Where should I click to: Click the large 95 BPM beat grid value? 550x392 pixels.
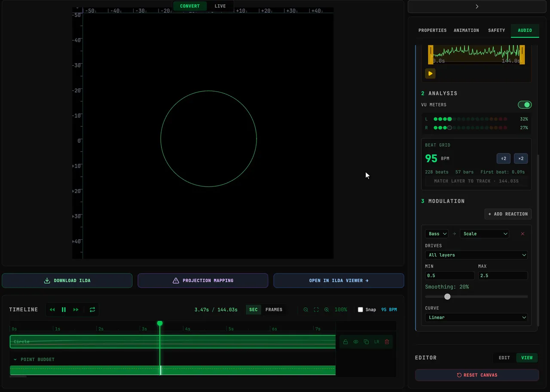click(431, 158)
